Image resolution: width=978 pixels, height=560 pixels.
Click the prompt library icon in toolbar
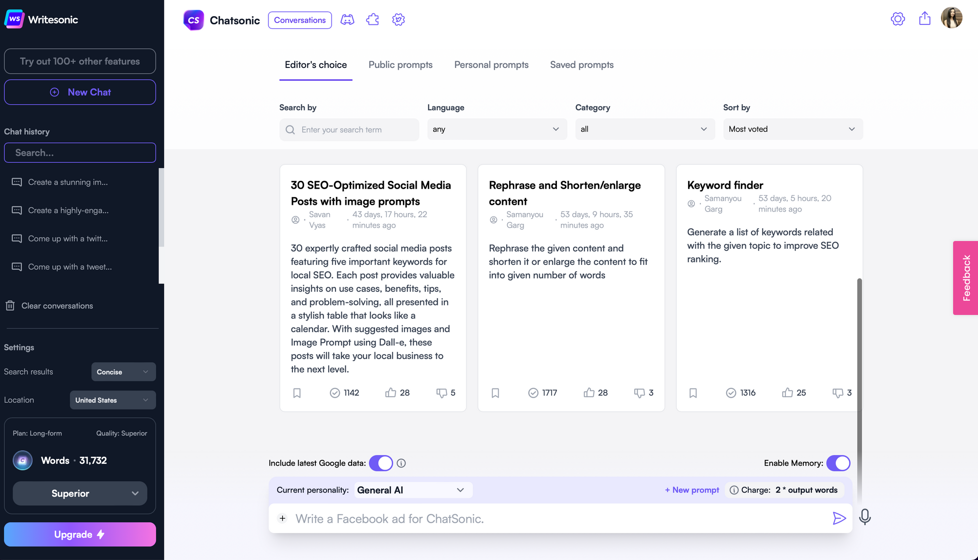372,19
